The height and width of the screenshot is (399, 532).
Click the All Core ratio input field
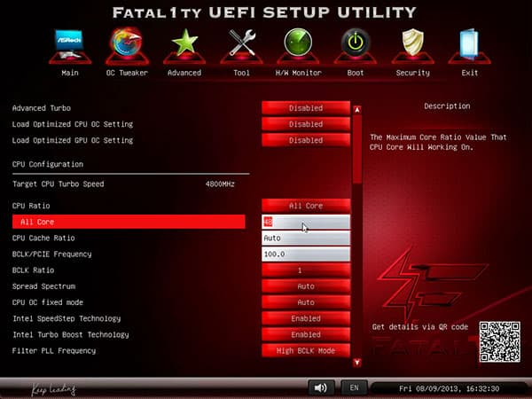pos(306,222)
